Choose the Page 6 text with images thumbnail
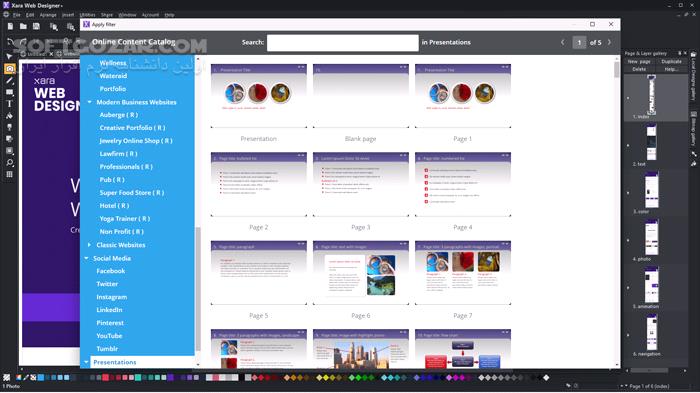The height and width of the screenshot is (393, 700). point(361,273)
